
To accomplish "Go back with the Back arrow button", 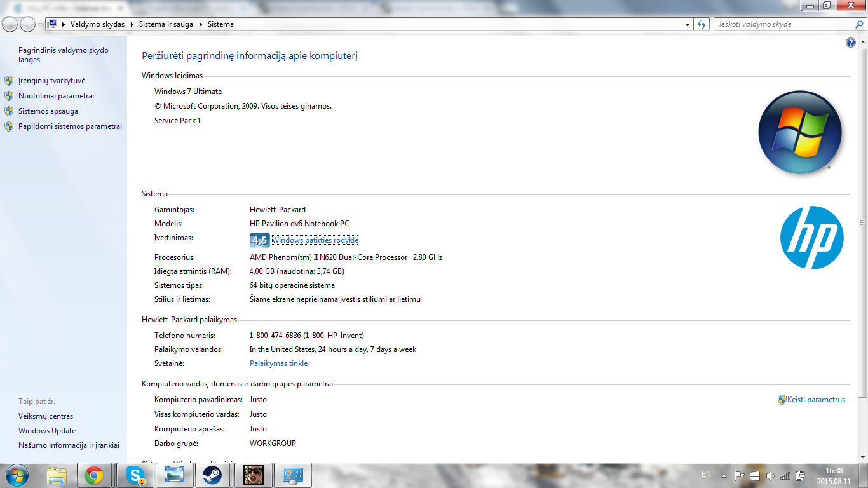I will click(10, 24).
